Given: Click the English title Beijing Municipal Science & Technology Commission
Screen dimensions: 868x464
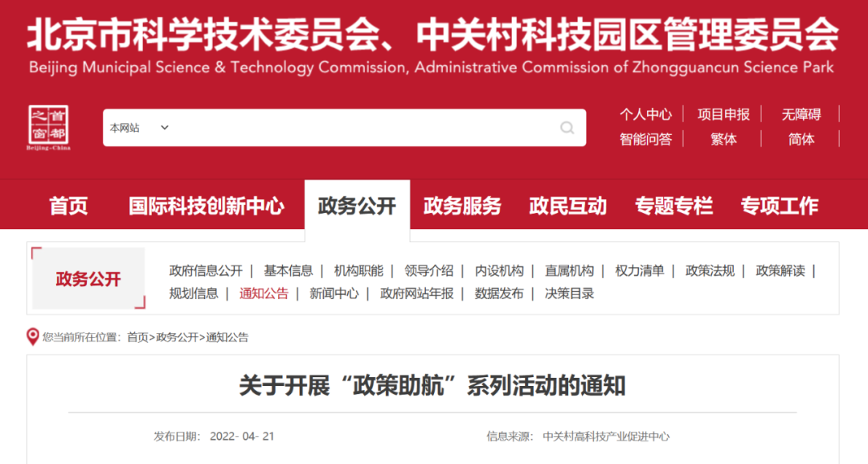Looking at the screenshot, I should [217, 68].
